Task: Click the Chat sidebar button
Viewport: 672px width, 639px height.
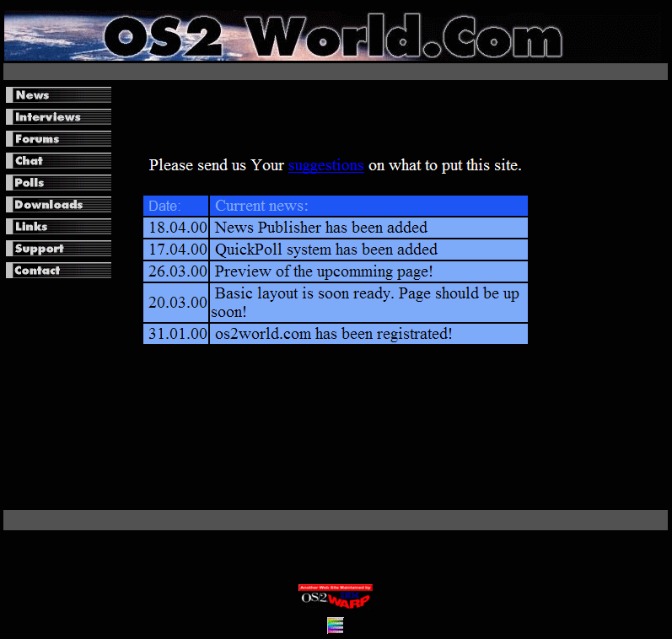Action: coord(58,161)
